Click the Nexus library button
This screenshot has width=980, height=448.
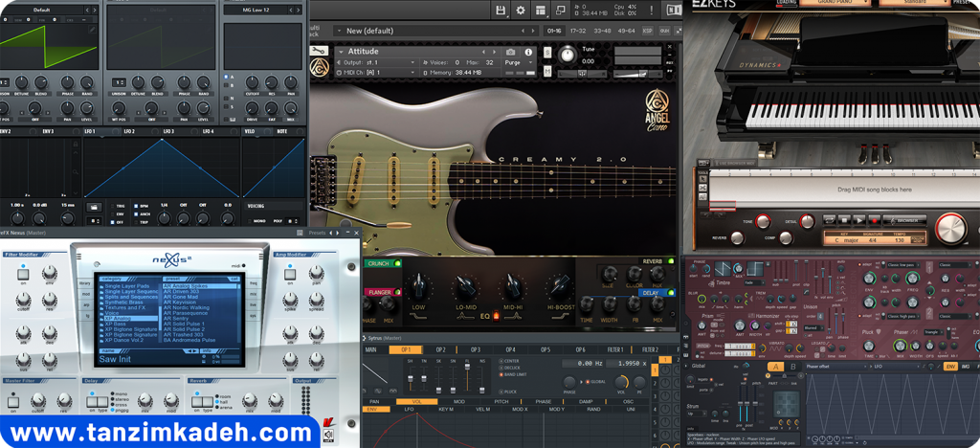pos(85,283)
